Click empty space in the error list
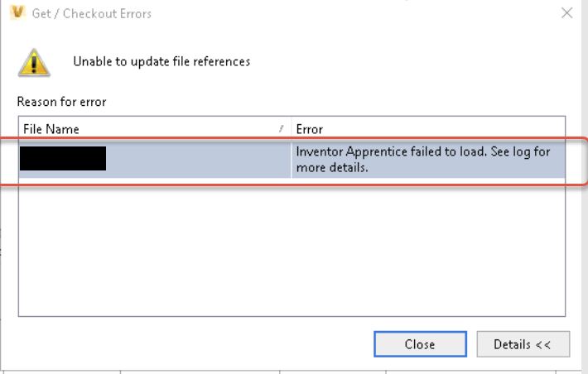This screenshot has height=374, width=588. pyautogui.click(x=290, y=248)
